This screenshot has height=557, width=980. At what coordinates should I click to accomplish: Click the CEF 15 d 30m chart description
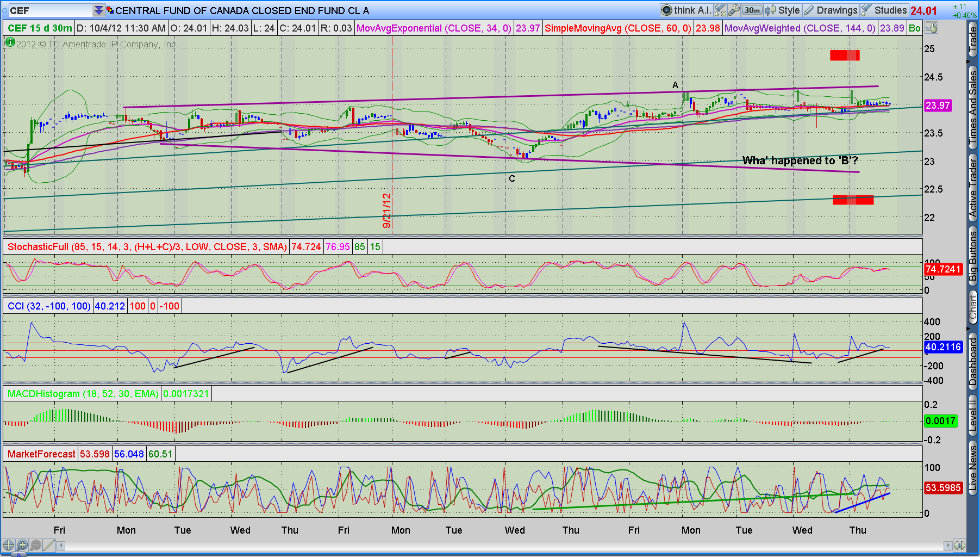[x=40, y=28]
